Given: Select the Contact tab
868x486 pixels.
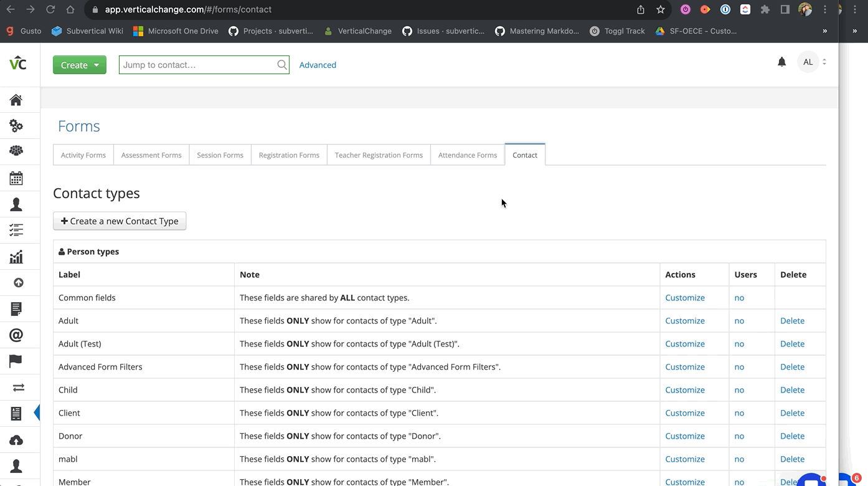Looking at the screenshot, I should 525,155.
